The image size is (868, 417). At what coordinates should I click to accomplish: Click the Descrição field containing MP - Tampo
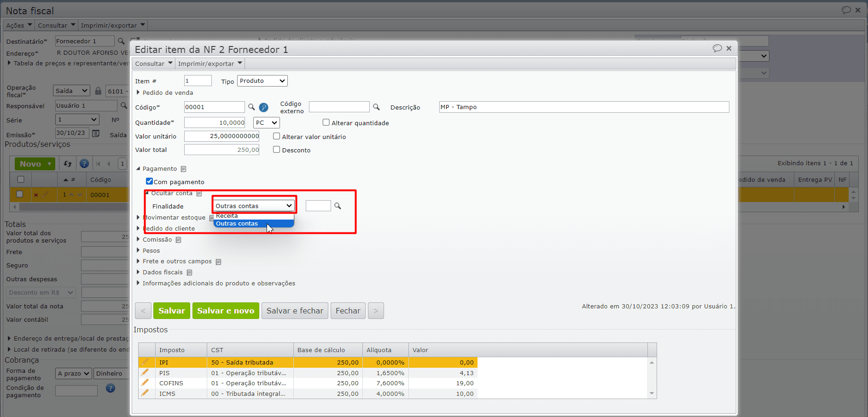pos(584,107)
